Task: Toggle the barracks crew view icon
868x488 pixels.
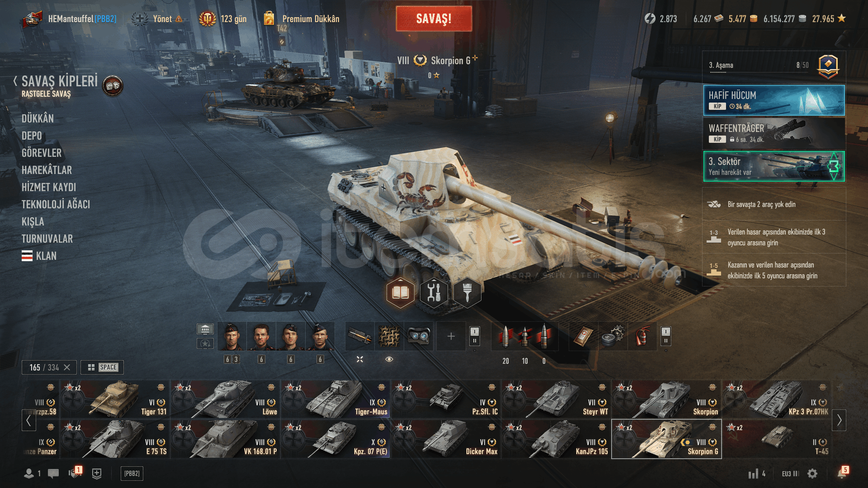Action: 205,329
